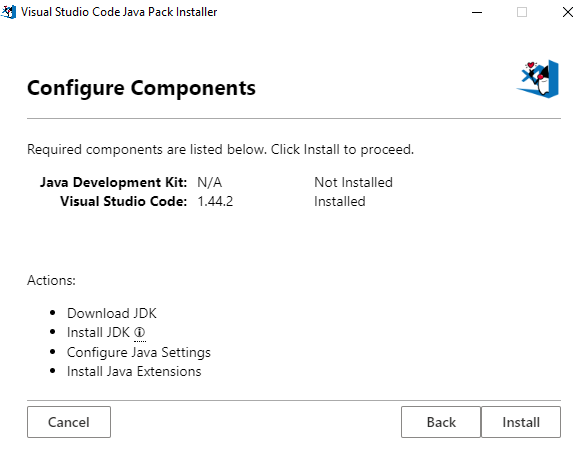Click the window title text
588x455 pixels.
(x=119, y=12)
